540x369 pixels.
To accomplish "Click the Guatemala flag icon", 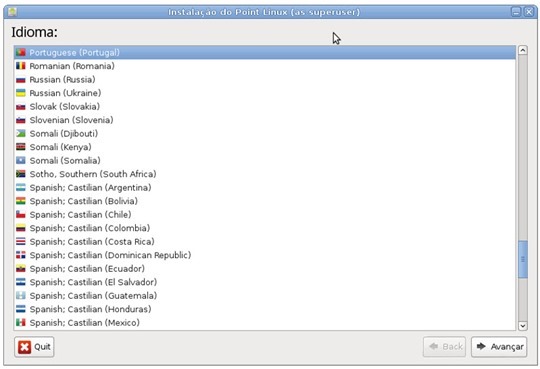I will (x=21, y=296).
